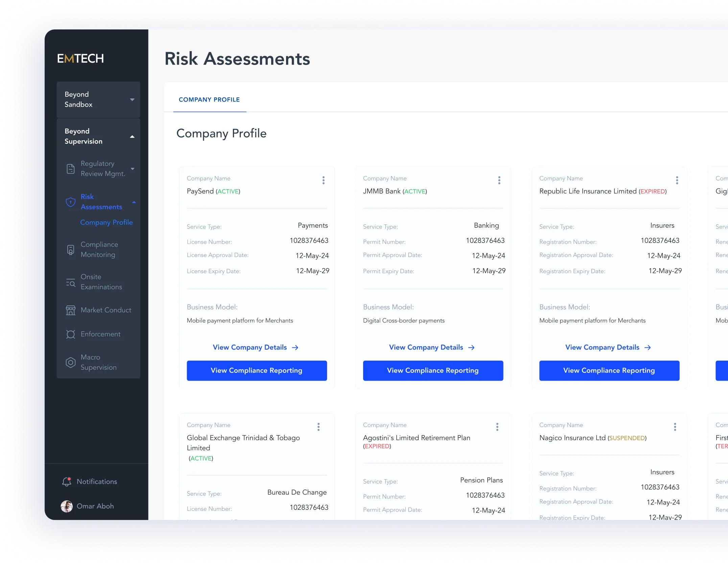
Task: Click EXPIRED status on Republic Life card
Action: (653, 191)
